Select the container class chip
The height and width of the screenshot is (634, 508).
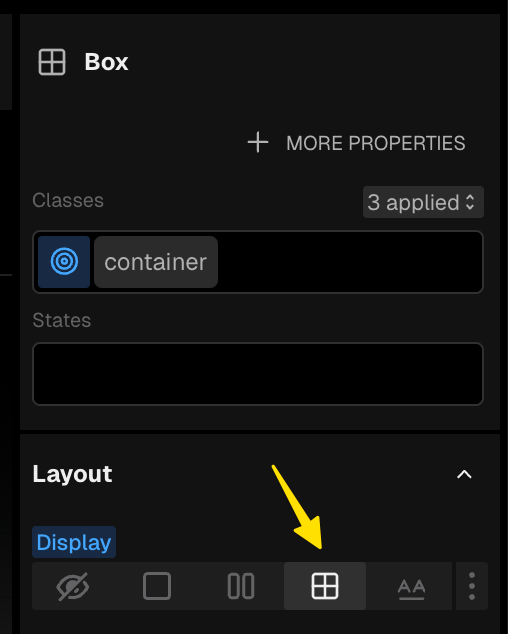[x=156, y=262]
